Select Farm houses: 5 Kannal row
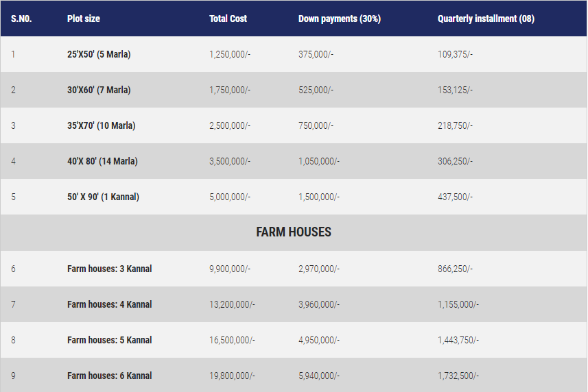This screenshot has height=392, width=588. 109,340
